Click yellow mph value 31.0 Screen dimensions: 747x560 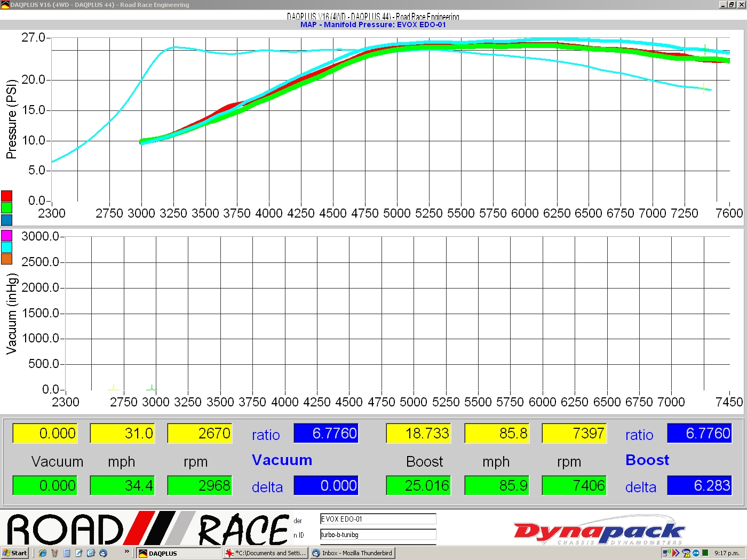tap(122, 434)
